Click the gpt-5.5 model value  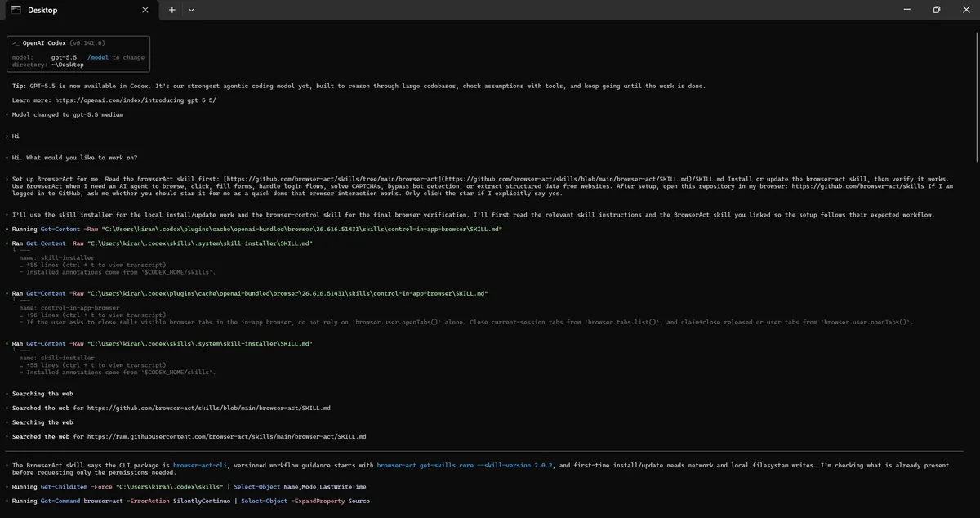64,57
